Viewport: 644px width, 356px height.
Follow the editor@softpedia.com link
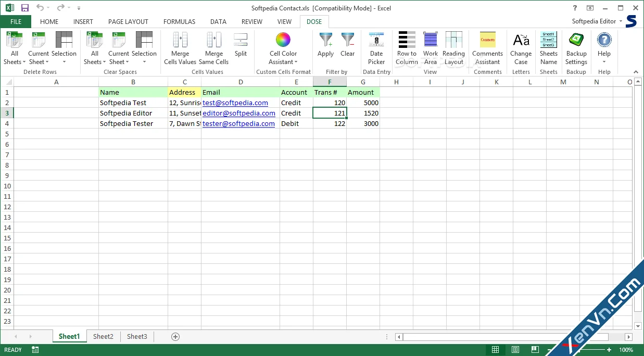coord(239,113)
